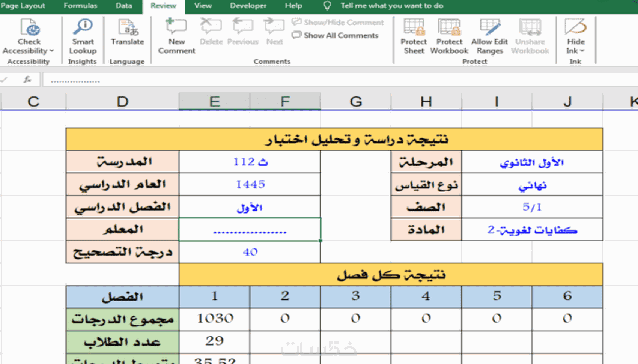Click the label cell الصف

(x=426, y=207)
